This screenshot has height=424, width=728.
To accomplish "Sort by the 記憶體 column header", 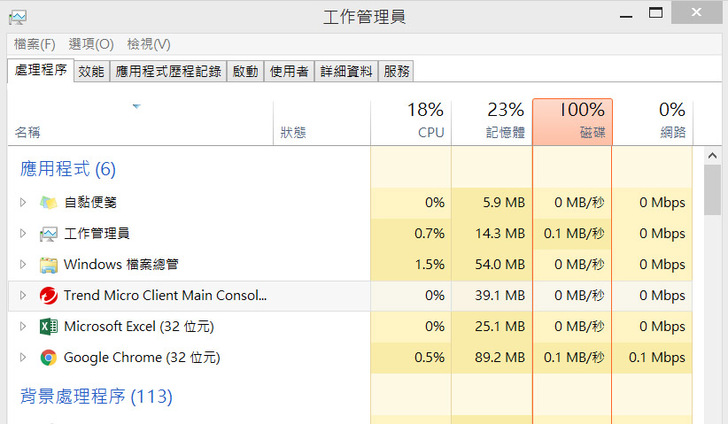I will point(491,120).
